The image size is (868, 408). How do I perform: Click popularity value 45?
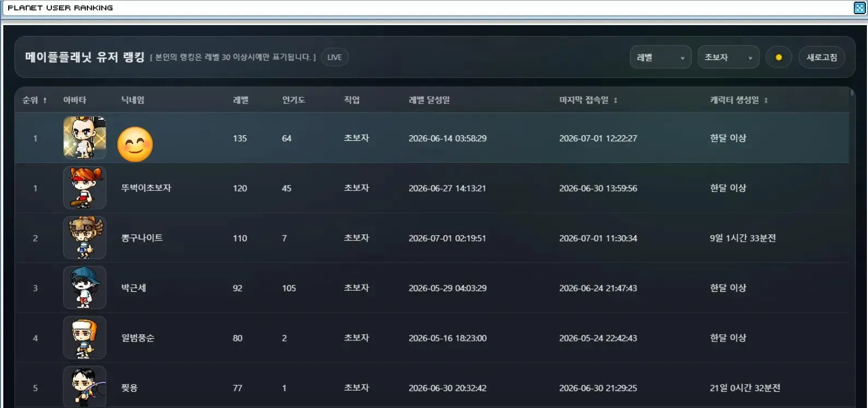(287, 188)
